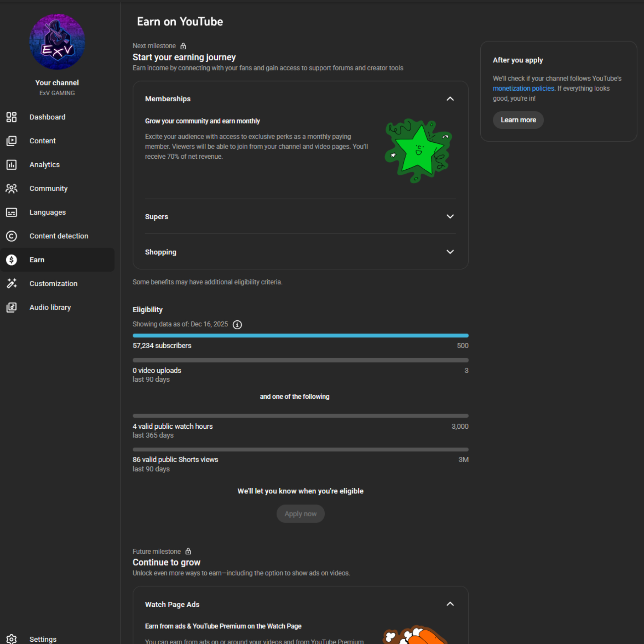Click the Content detection copyright icon
Image resolution: width=644 pixels, height=644 pixels.
(11, 236)
